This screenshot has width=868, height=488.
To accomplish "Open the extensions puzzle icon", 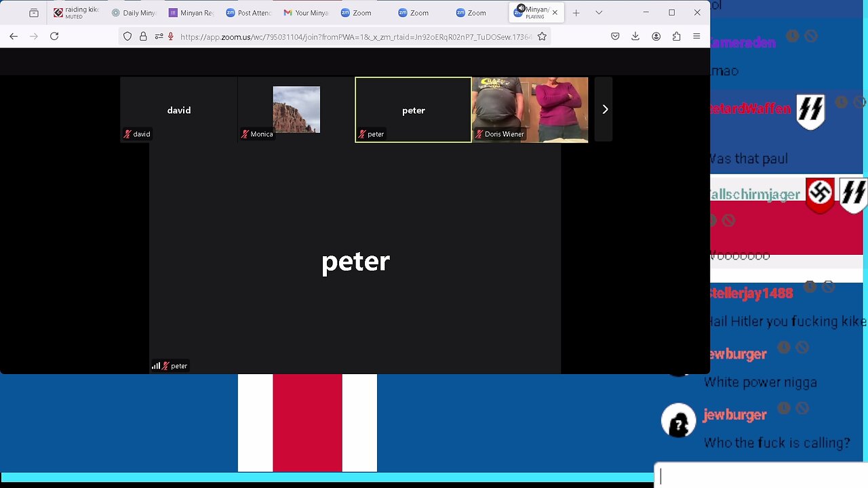I will point(676,37).
